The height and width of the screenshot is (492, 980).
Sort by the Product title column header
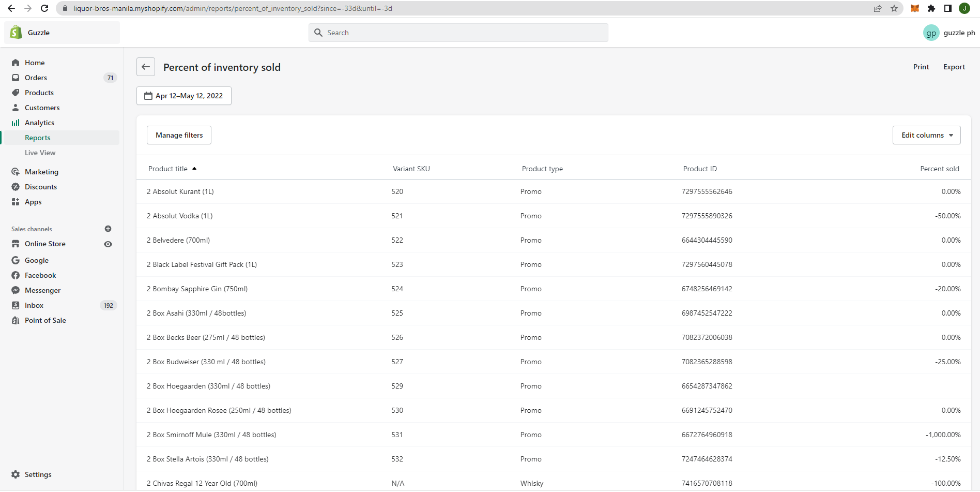pyautogui.click(x=168, y=169)
